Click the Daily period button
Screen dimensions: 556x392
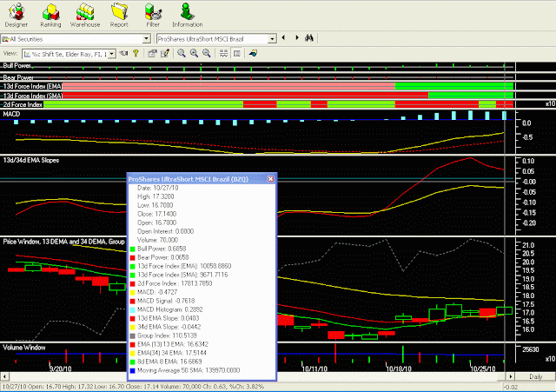pyautogui.click(x=535, y=376)
